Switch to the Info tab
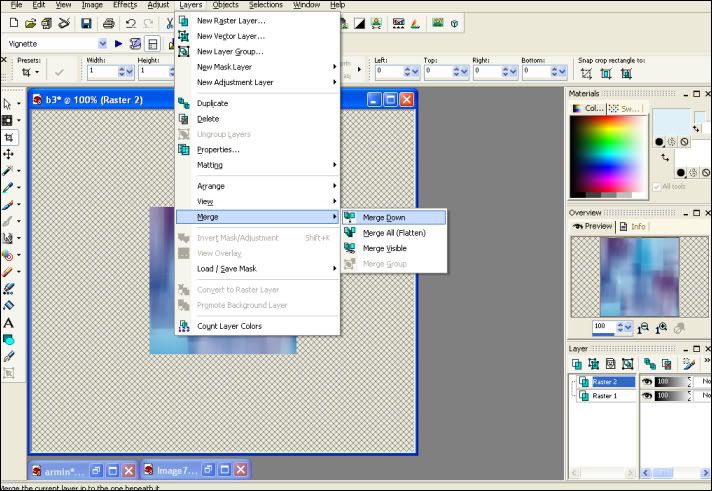 (633, 226)
